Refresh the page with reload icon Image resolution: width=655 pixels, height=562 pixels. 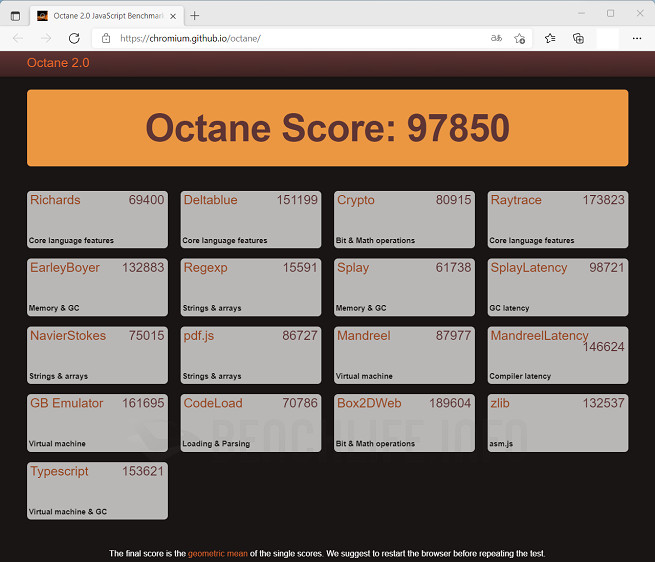click(x=74, y=38)
